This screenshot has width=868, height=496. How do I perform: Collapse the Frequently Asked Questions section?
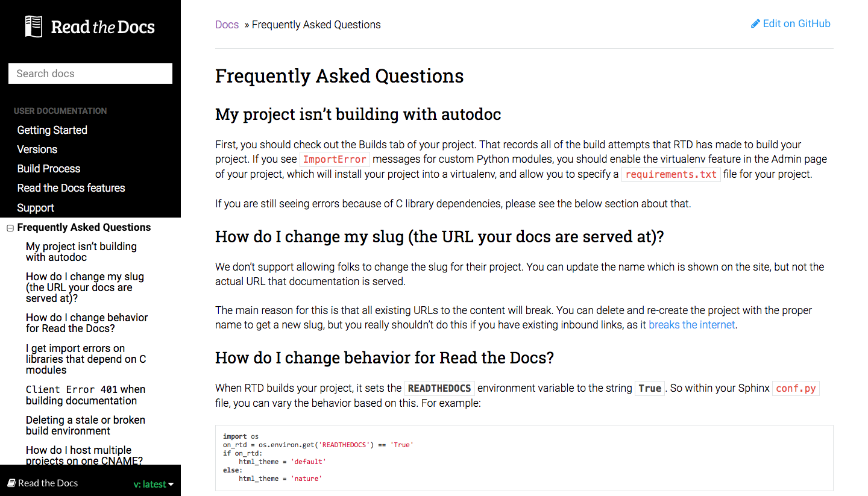[x=10, y=228]
